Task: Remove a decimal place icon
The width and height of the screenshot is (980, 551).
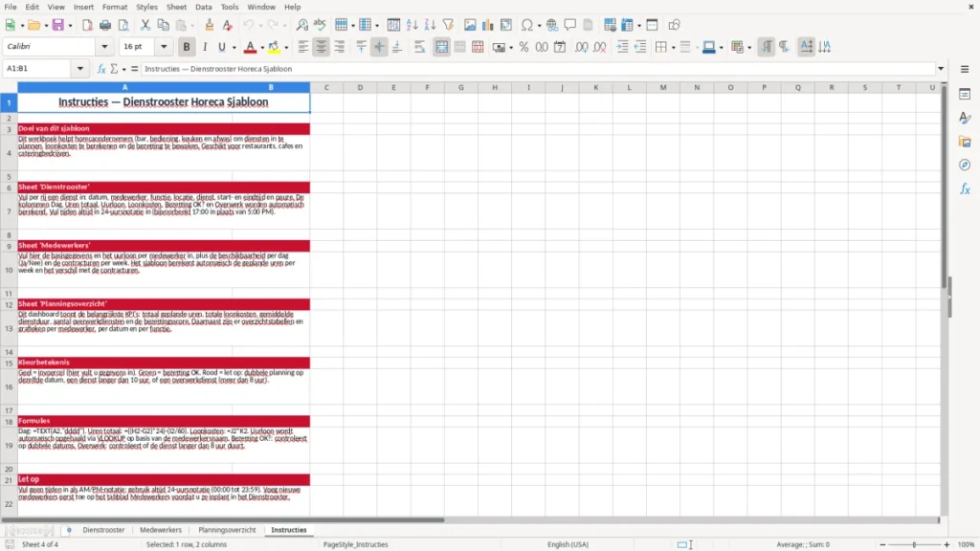Action: [x=600, y=47]
